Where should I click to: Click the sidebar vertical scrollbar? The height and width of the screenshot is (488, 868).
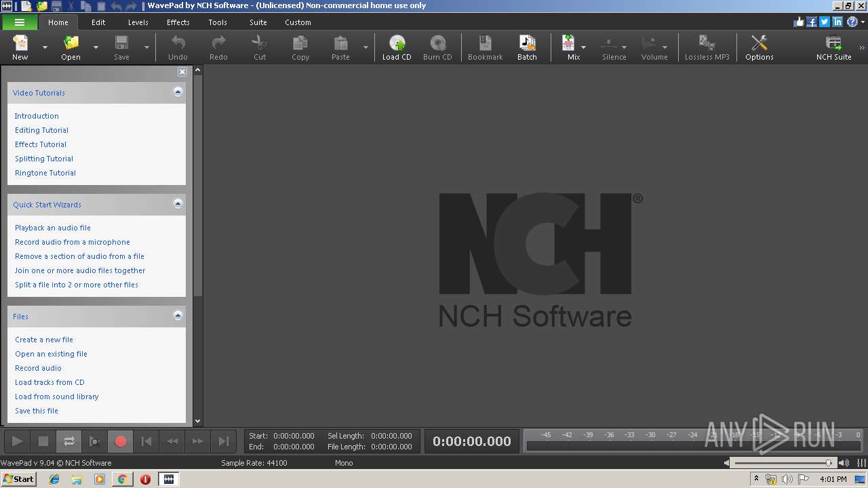click(198, 245)
